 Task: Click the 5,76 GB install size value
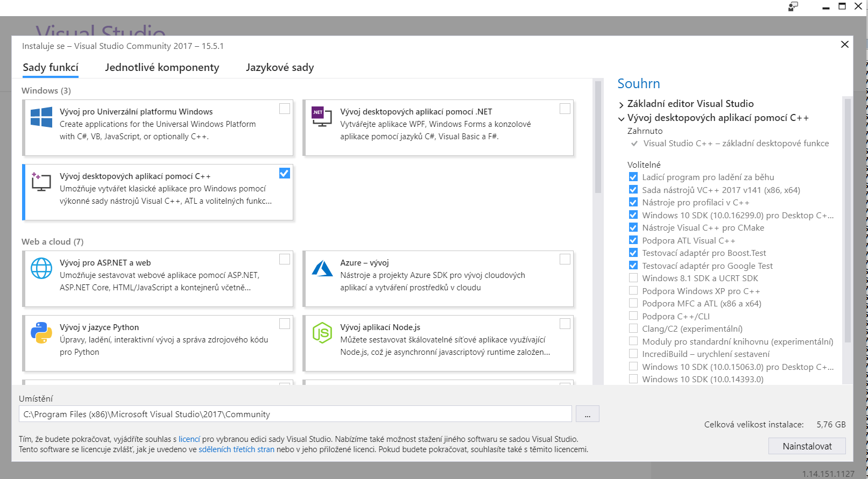[831, 425]
